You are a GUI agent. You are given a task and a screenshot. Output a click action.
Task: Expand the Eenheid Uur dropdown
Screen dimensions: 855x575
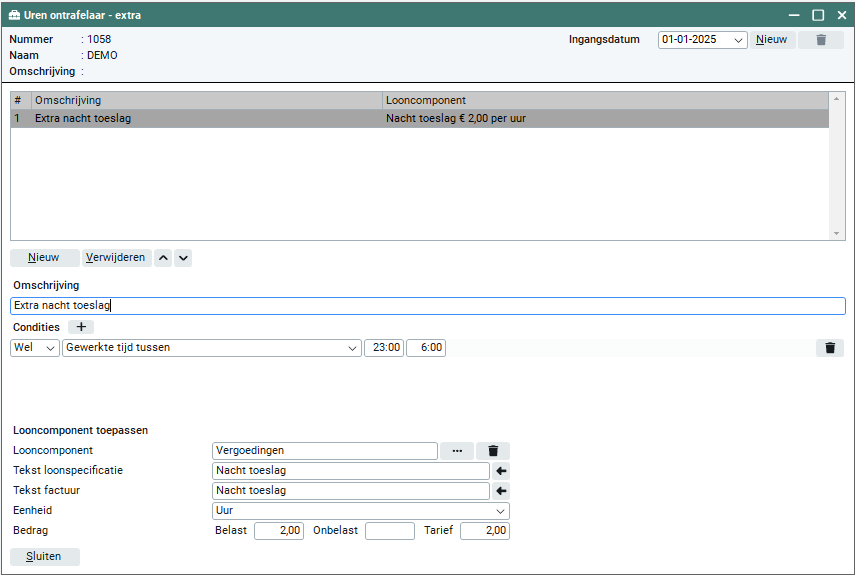click(x=501, y=511)
